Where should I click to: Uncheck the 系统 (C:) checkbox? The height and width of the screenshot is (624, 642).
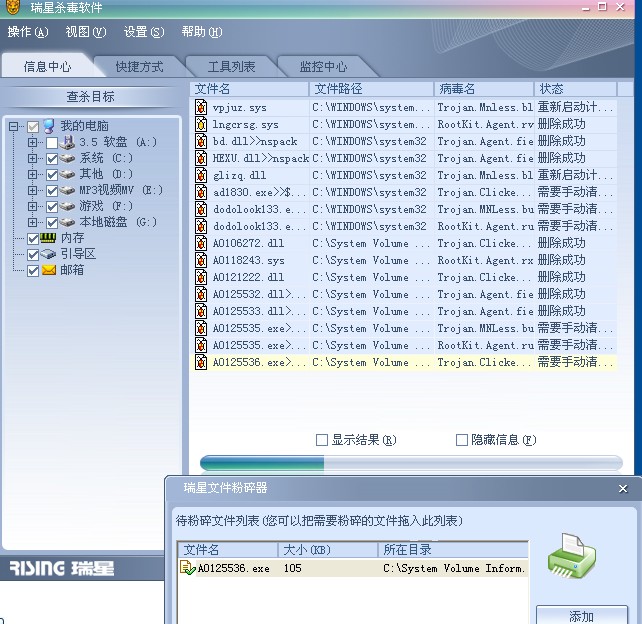click(52, 159)
